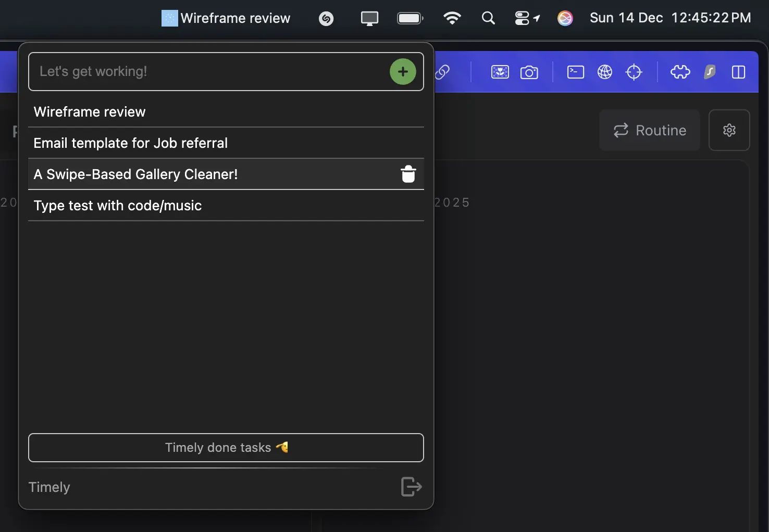Select the Wireframe review task
This screenshot has width=769, height=532.
point(226,112)
